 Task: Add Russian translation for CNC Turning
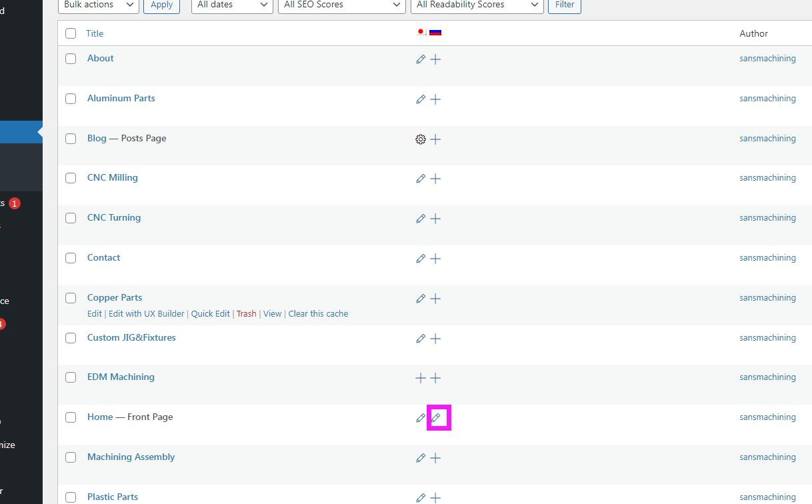[435, 219]
